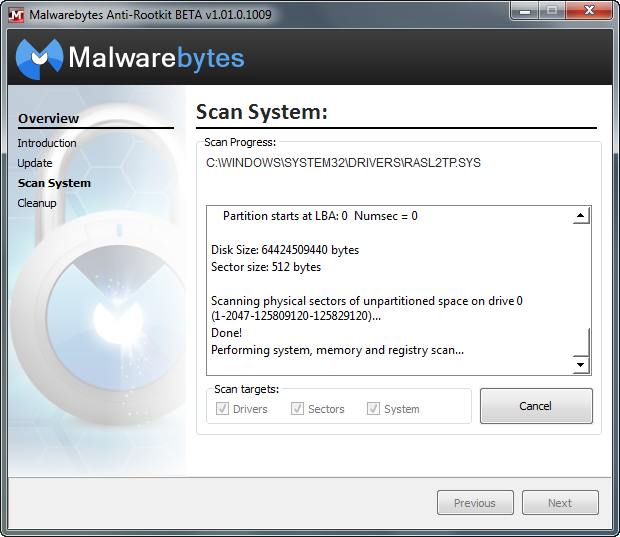This screenshot has height=537, width=620.
Task: Minimize the Anti-Rootkit window
Action: click(524, 11)
